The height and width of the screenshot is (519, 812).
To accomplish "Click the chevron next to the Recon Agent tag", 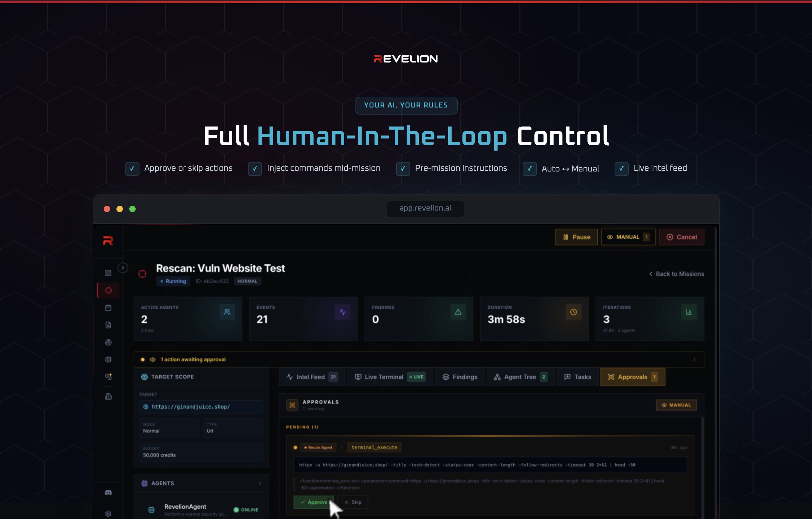I will click(x=342, y=448).
